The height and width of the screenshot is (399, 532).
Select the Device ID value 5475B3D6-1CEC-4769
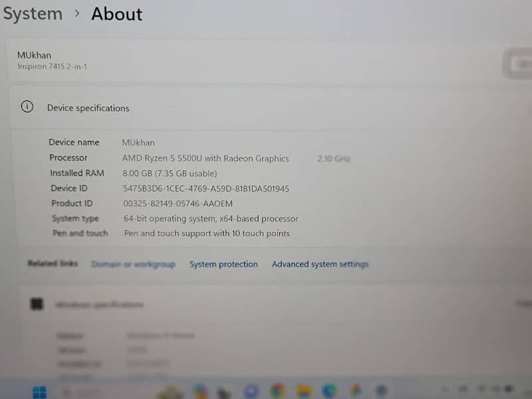pyautogui.click(x=206, y=189)
